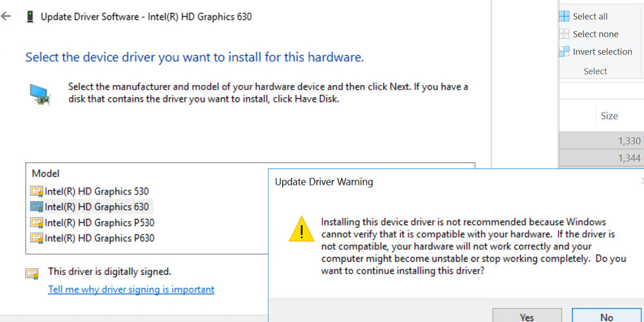
Task: Click the icon next to Intel(R) HD Graphics 530
Action: [x=37, y=191]
